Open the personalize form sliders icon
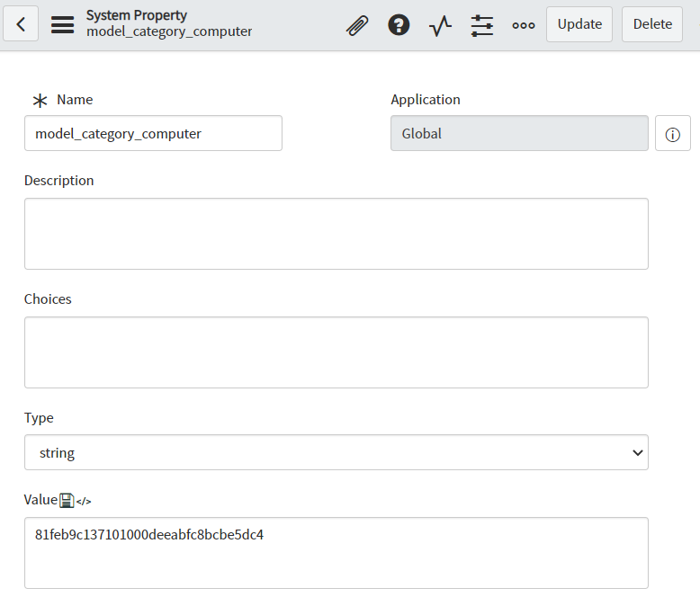700x597 pixels. (482, 25)
